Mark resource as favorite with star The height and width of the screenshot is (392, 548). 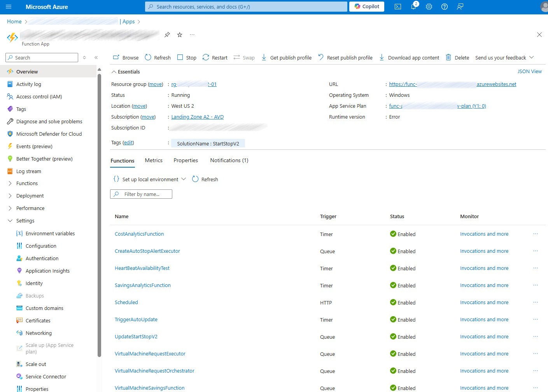pyautogui.click(x=180, y=35)
